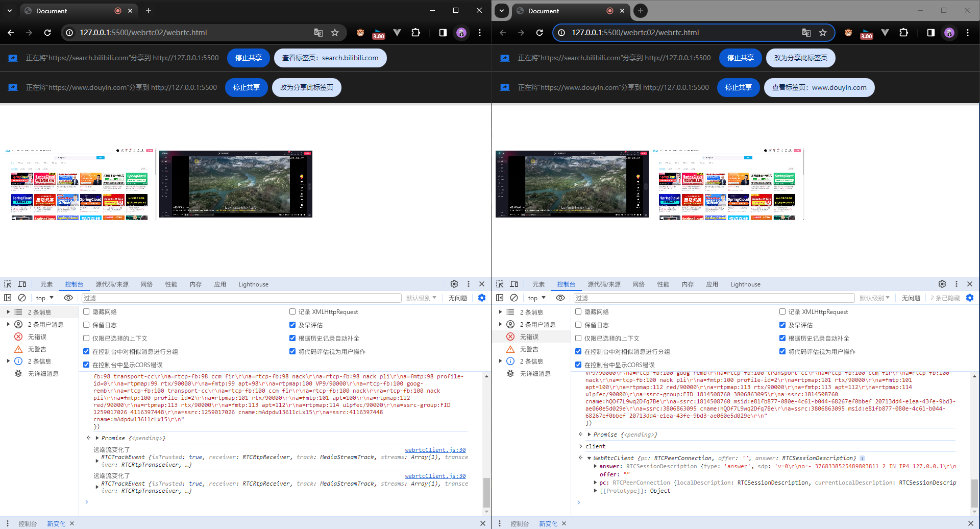Expand 2 条消息 in the left console sidebar

pos(8,312)
